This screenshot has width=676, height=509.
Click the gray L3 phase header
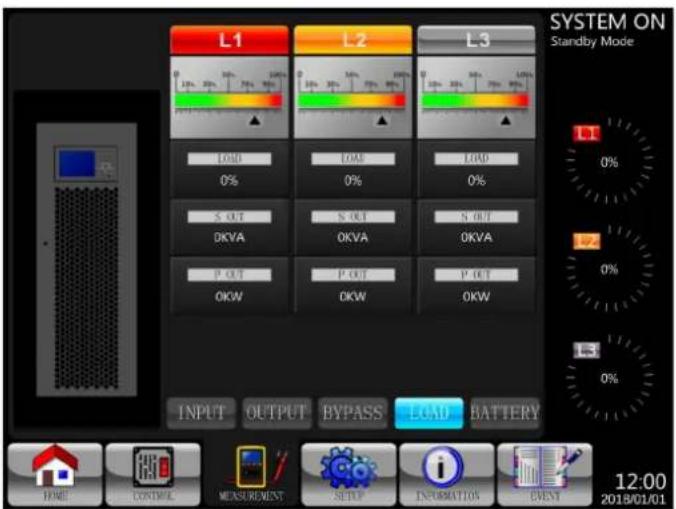(476, 40)
